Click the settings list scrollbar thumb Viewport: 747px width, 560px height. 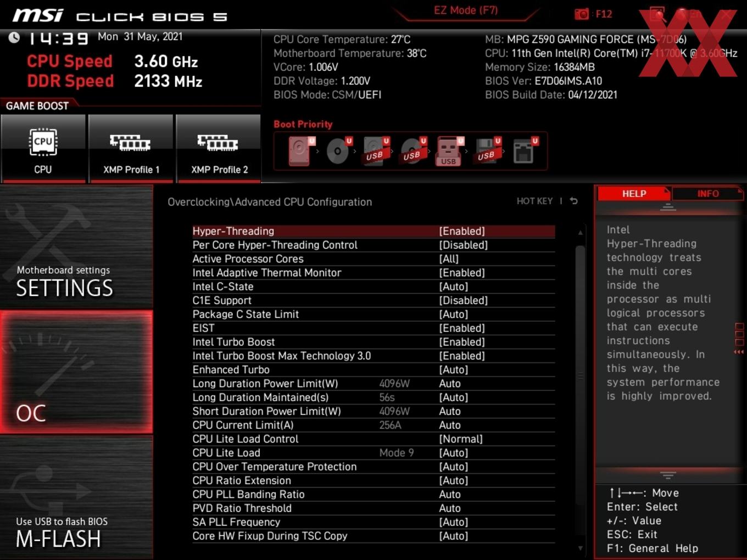(x=580, y=375)
